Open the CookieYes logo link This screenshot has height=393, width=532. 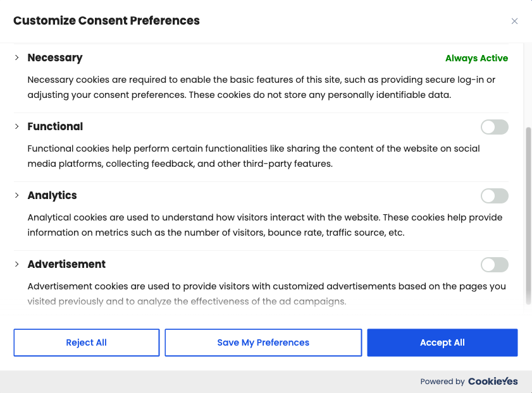[493, 381]
